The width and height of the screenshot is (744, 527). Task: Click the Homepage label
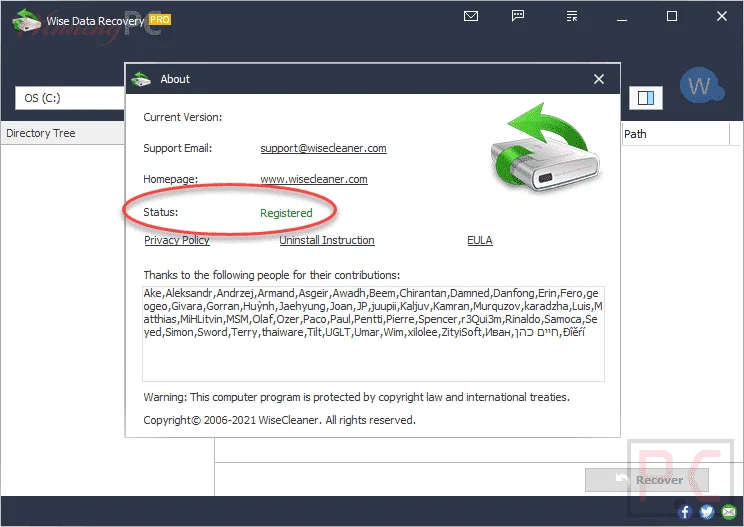tap(170, 179)
